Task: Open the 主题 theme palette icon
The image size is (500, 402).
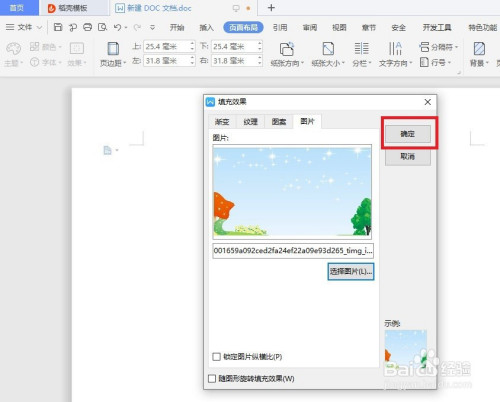Action: 14,49
